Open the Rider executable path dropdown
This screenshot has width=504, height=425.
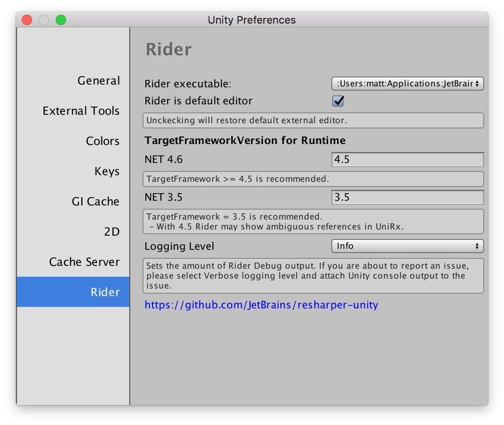pos(407,84)
